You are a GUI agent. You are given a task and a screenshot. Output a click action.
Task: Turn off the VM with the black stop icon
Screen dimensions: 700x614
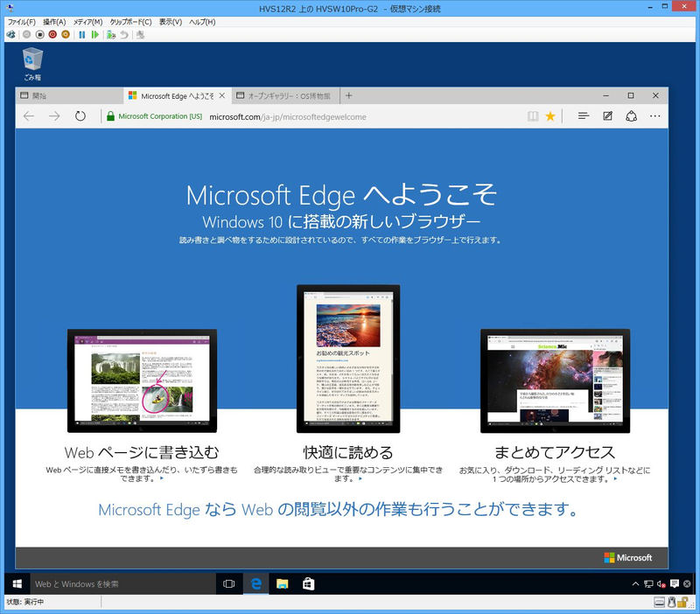[x=39, y=34]
